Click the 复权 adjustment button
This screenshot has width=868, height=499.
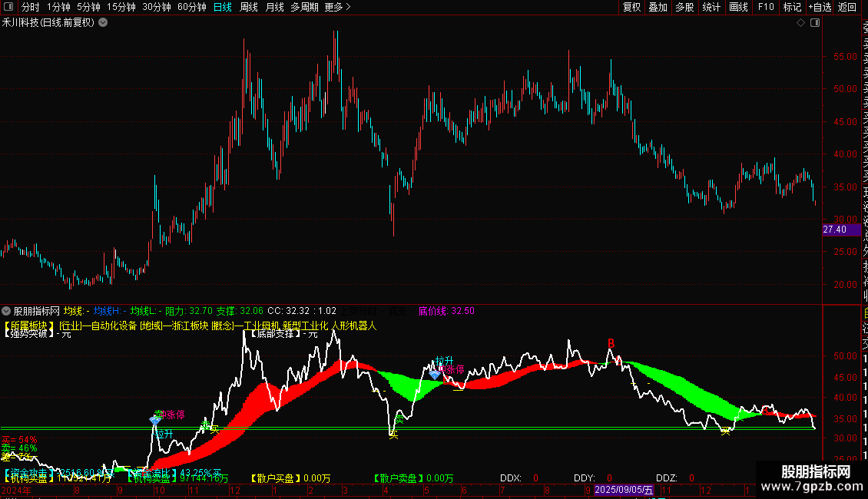tap(631, 7)
